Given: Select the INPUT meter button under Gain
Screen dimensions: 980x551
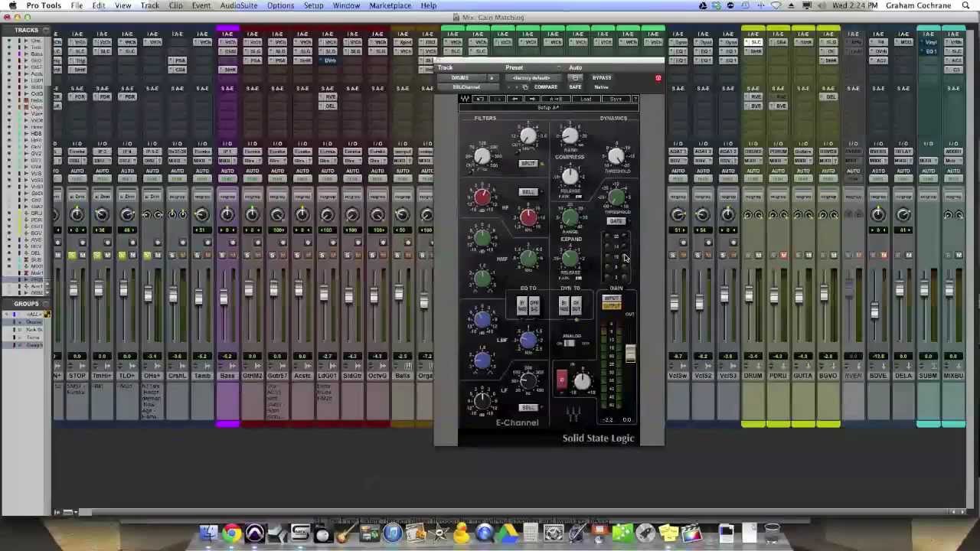Looking at the screenshot, I should tap(611, 298).
